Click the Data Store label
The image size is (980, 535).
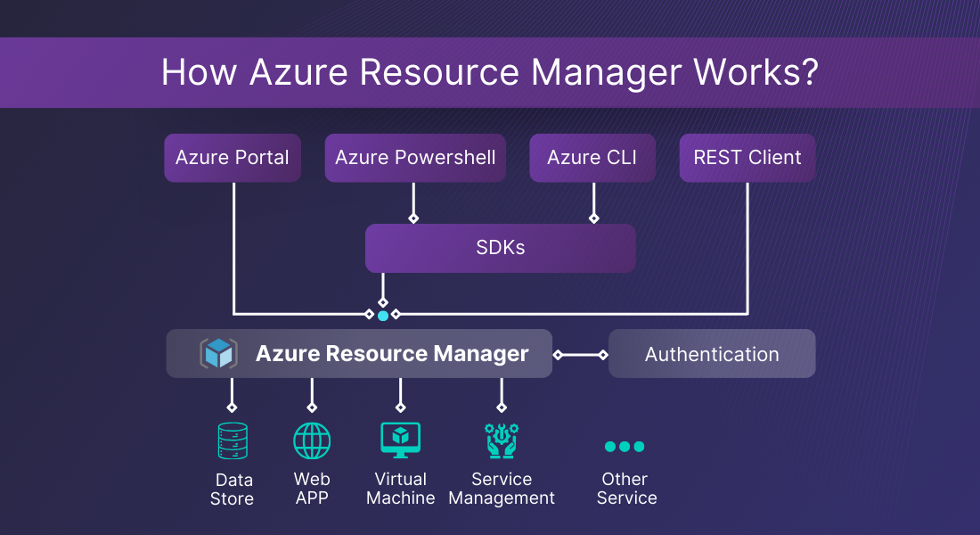point(233,490)
